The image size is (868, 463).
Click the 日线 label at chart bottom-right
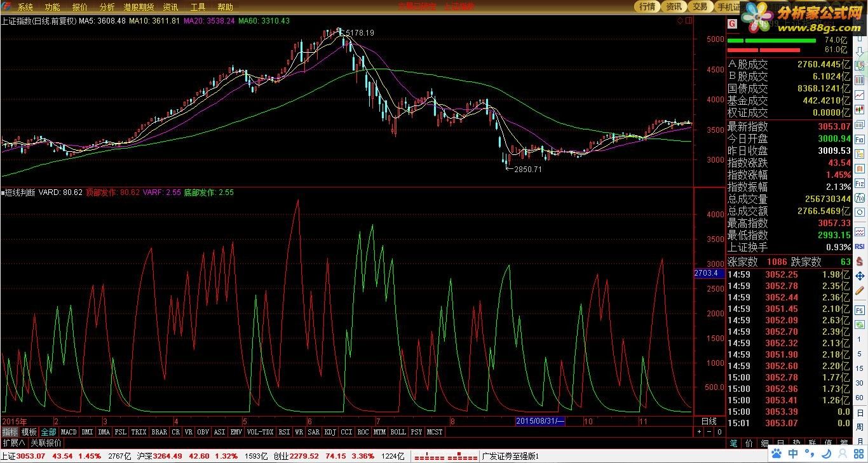click(x=709, y=421)
